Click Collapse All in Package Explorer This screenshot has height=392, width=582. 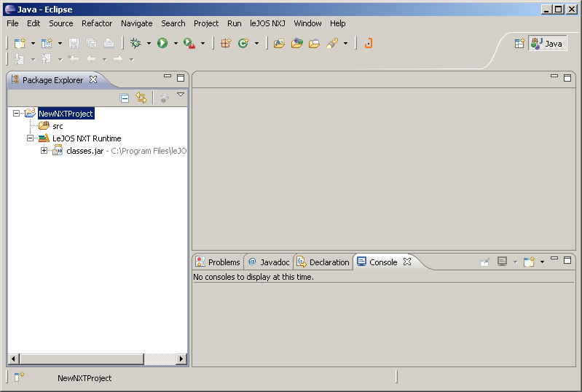[x=125, y=98]
